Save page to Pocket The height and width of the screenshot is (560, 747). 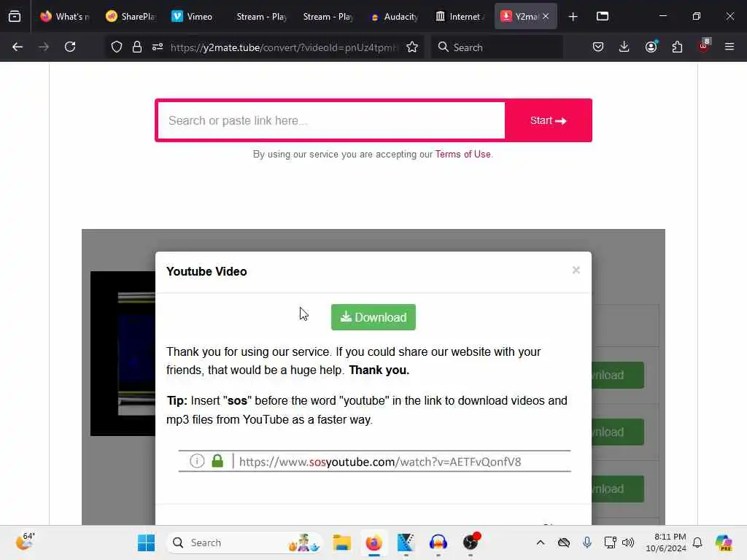[598, 47]
